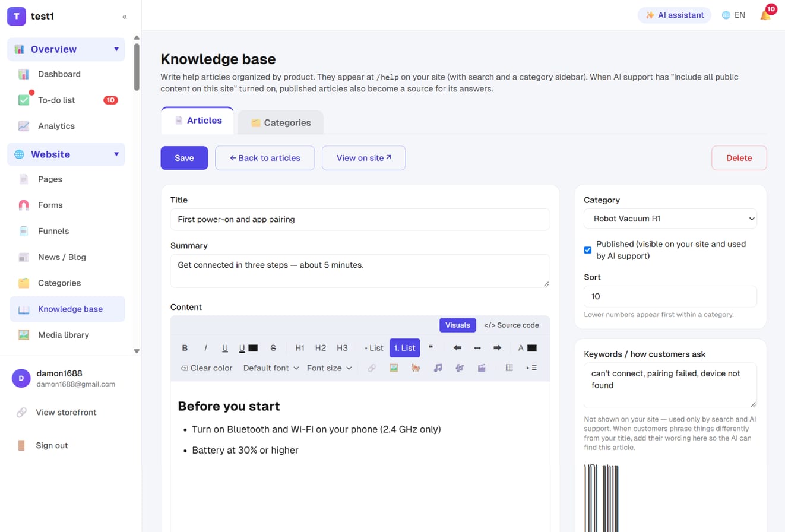Apply strikethrough formatting
This screenshot has height=532, width=785.
(273, 348)
